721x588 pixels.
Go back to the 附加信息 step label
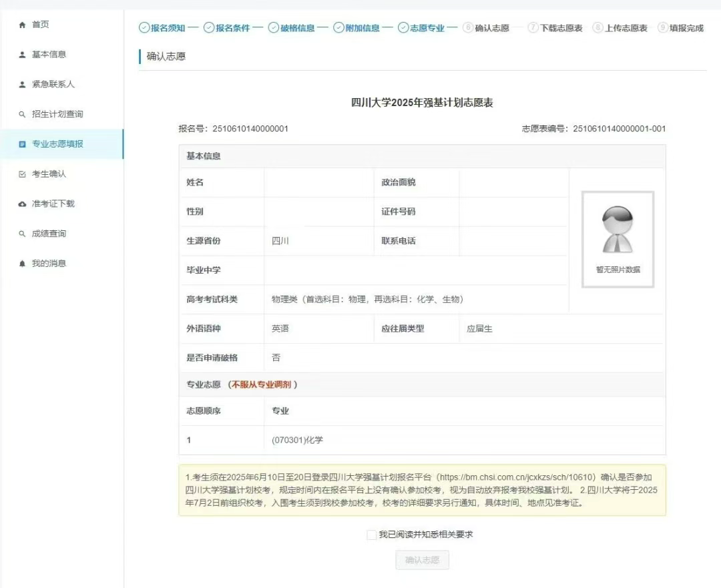point(363,28)
